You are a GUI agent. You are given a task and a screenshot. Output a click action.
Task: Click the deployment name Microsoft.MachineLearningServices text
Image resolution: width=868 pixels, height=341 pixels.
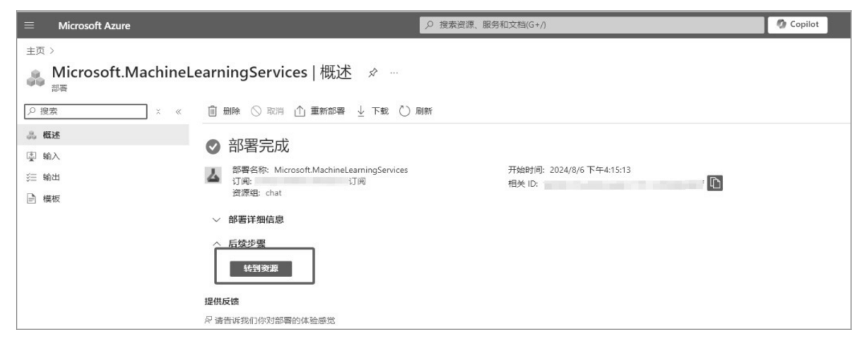341,170
